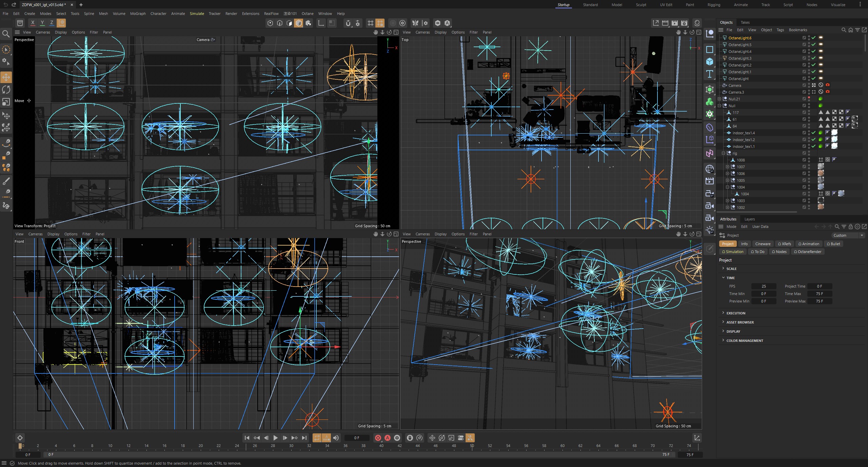Screen dimensions: 868x467
Task: Switch to the Sculpt layout
Action: [641, 5]
